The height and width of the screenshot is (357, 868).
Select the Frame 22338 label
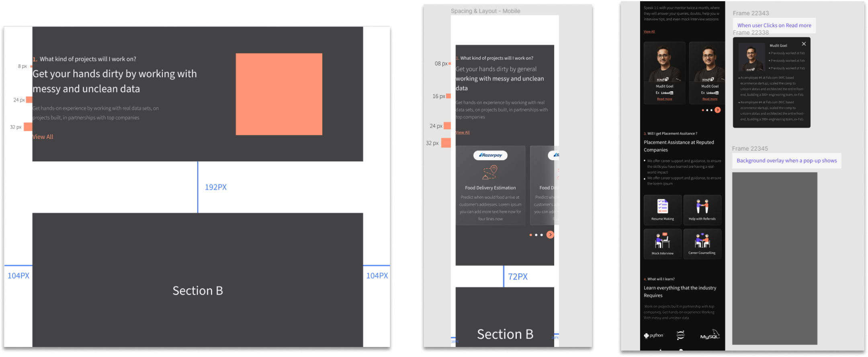coord(751,33)
